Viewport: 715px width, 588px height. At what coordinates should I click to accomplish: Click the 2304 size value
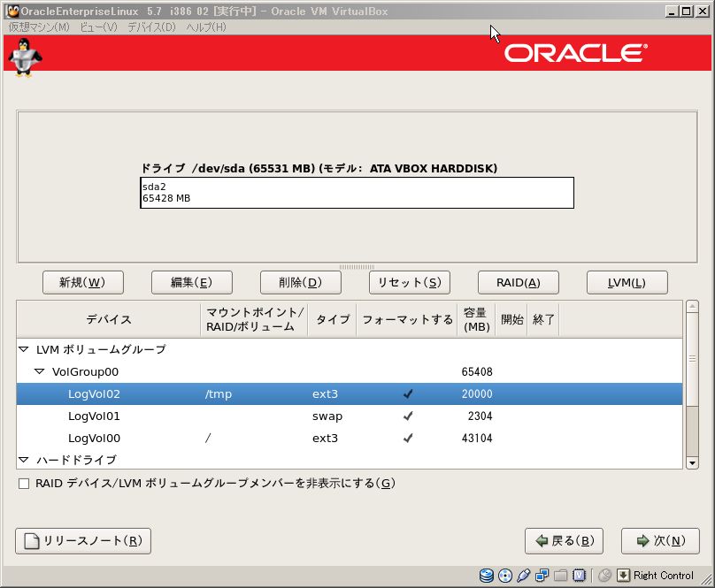point(481,416)
